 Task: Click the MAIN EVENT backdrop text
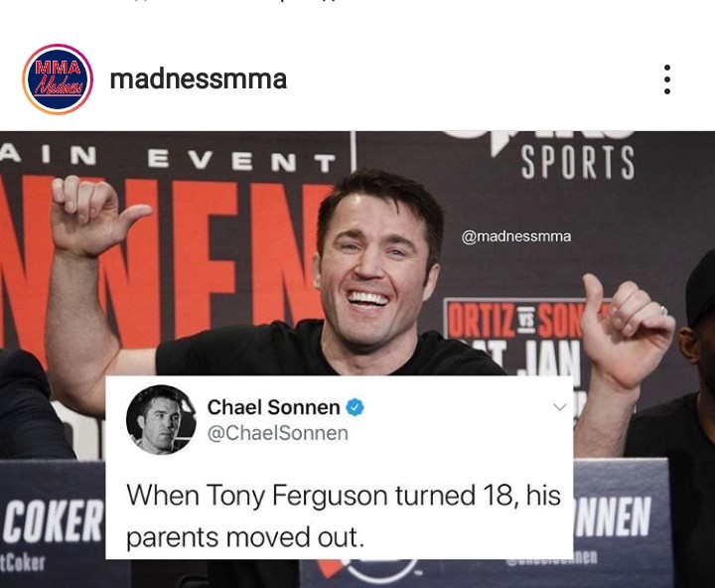168,159
